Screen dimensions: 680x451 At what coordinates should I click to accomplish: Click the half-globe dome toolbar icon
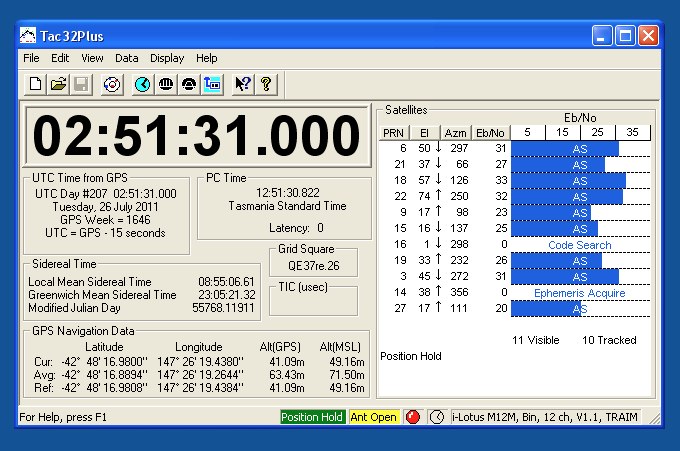(x=188, y=85)
